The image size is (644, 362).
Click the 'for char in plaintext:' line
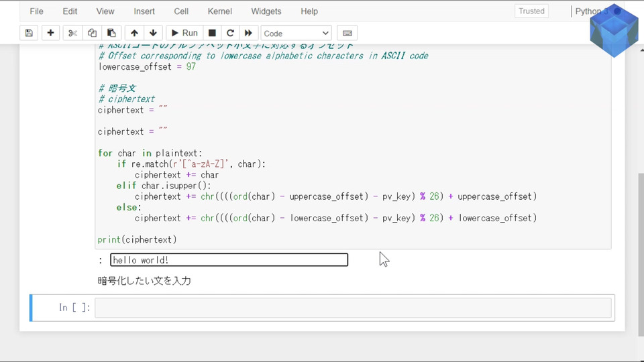[x=150, y=153]
